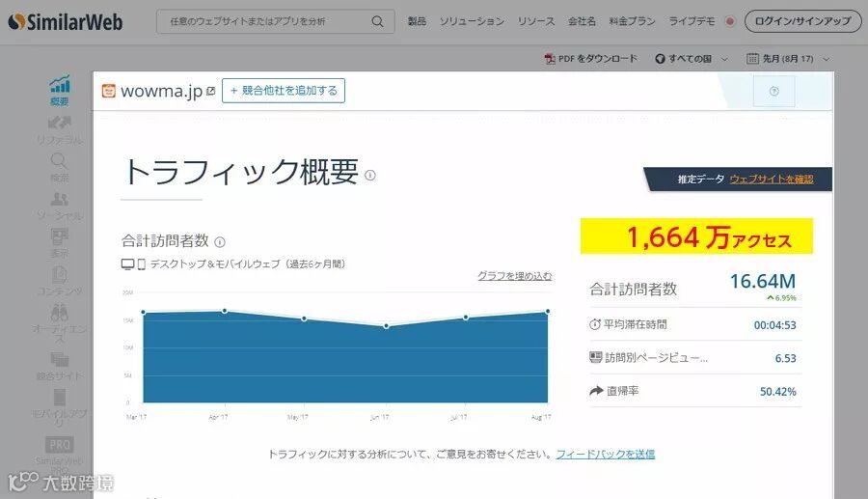
Task: Click the May '17 data point on chart
Action: (x=304, y=319)
